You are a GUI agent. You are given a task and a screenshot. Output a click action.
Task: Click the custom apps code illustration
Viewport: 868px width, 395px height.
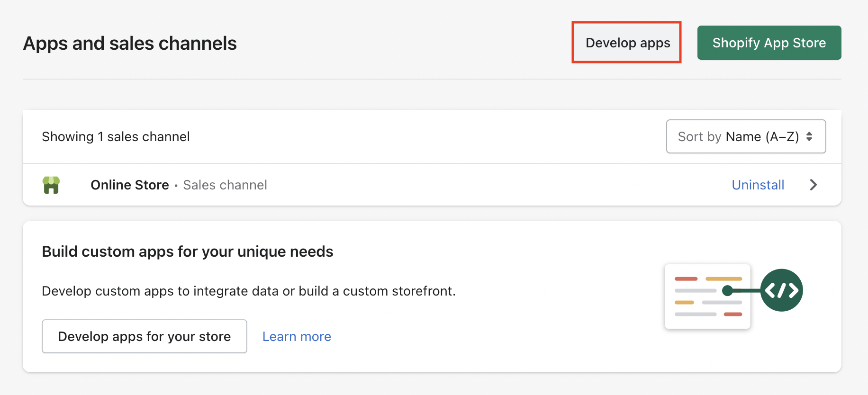pos(733,296)
